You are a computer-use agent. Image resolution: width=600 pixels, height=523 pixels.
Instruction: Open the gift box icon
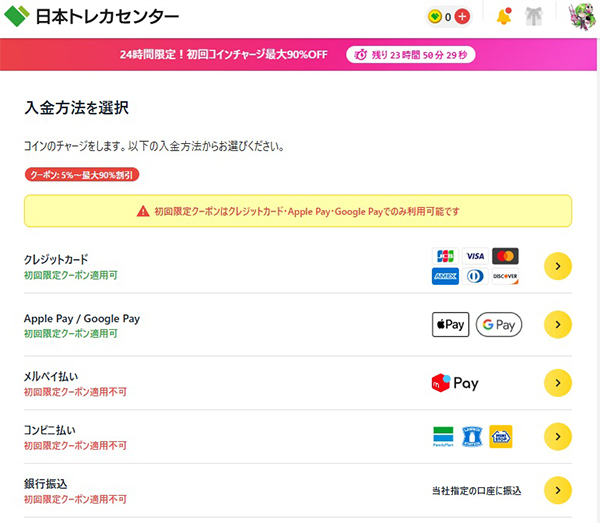[x=534, y=16]
